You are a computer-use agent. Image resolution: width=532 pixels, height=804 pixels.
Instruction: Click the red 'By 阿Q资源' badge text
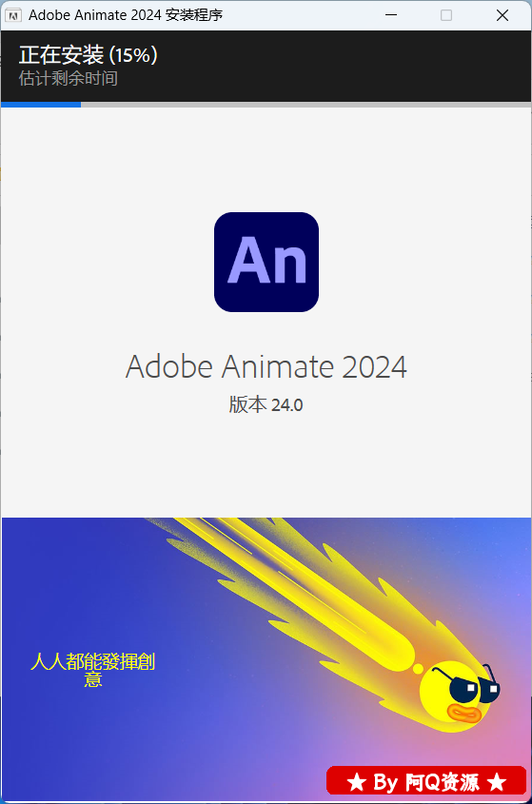point(426,782)
